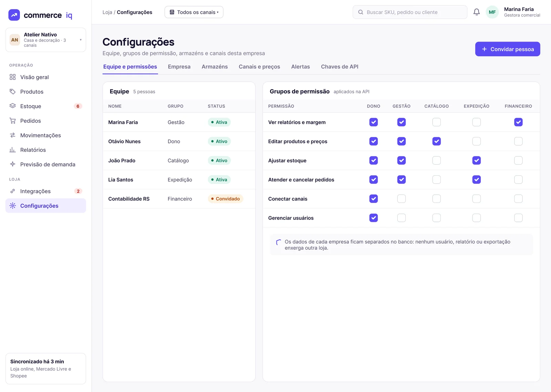Screen dimensions: 551x392
Task: Check Conectar canais for Gestão
Action: click(401, 199)
